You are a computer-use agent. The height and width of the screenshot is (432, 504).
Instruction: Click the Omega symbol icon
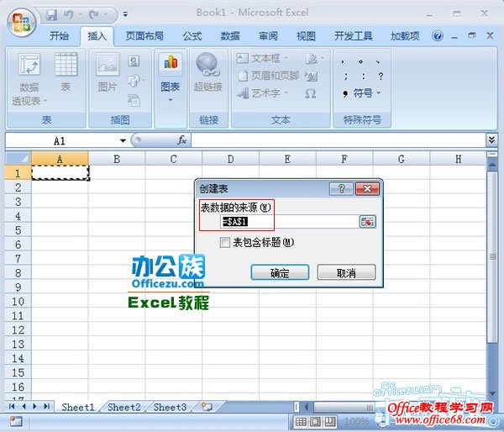(x=311, y=94)
